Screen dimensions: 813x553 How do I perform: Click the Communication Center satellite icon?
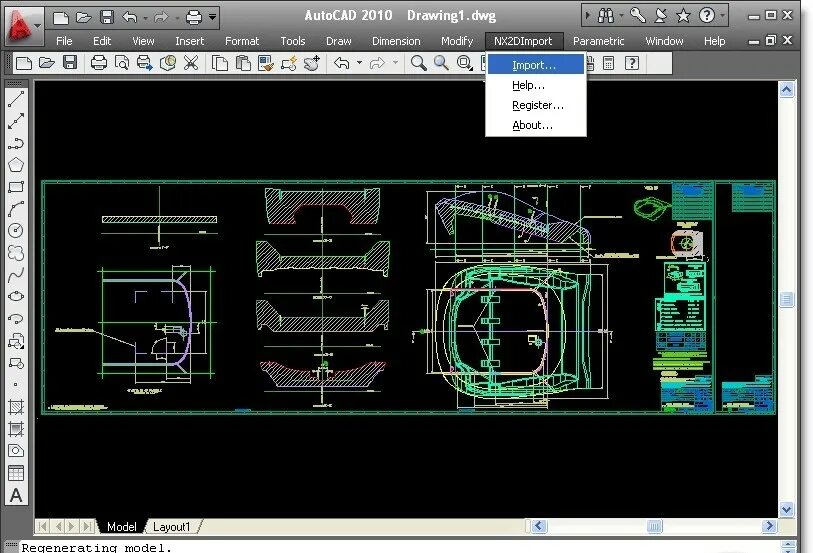point(661,16)
